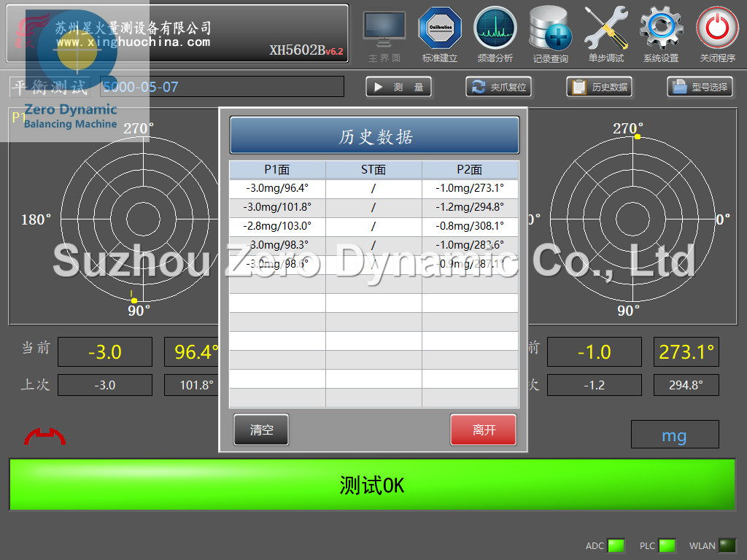
Task: Click the 历史数据 dialog title bar
Action: [374, 136]
